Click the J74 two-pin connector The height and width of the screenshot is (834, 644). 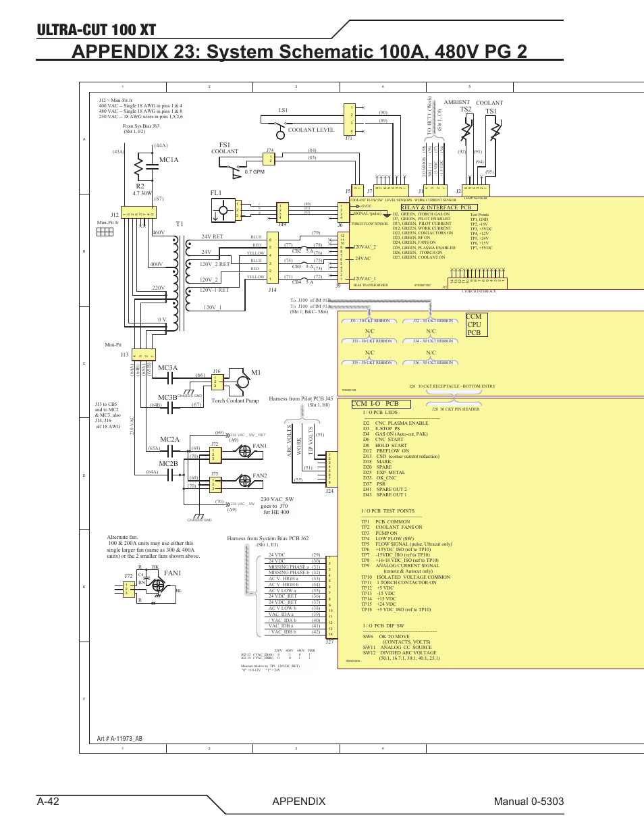(x=269, y=159)
